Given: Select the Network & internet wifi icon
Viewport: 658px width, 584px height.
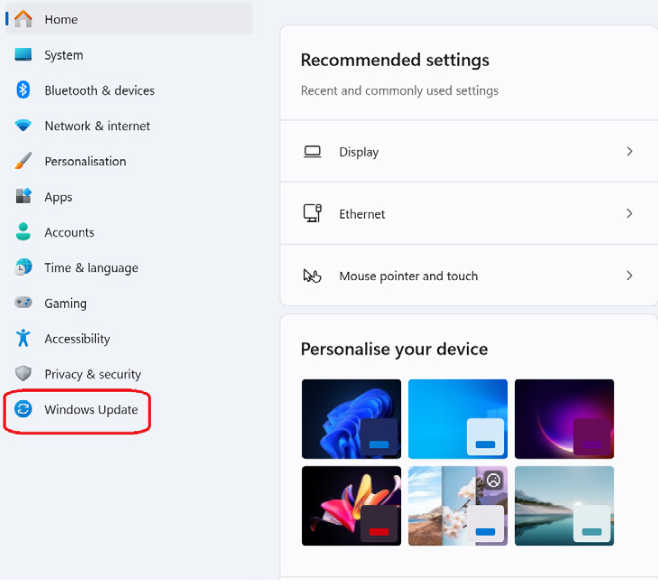Looking at the screenshot, I should 23,125.
